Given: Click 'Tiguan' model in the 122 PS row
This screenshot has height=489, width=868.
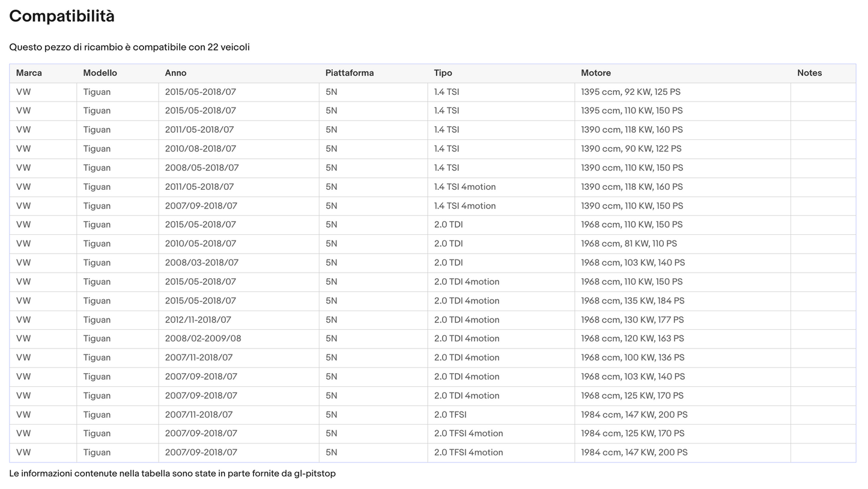Looking at the screenshot, I should (97, 148).
